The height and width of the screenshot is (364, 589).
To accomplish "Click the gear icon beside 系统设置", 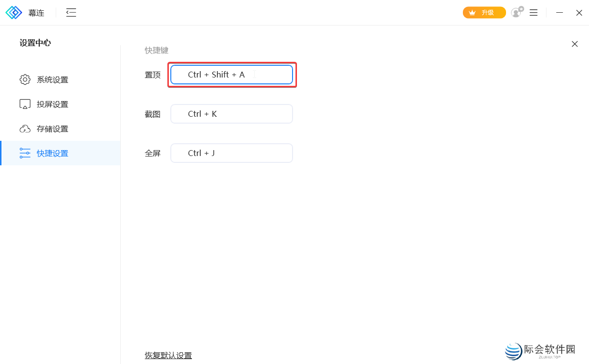I will pyautogui.click(x=25, y=79).
